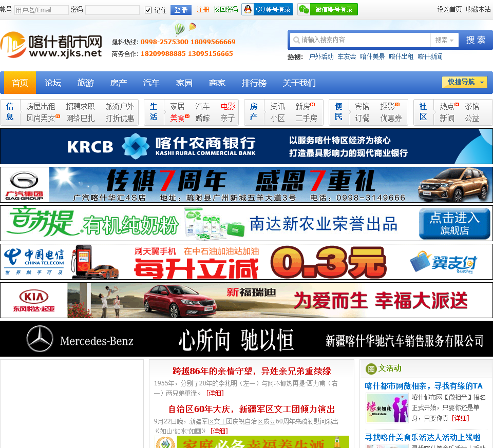The height and width of the screenshot is (448, 493).
Task: Expand the 快捷导航 quick navigation dropdown
Action: tap(464, 82)
